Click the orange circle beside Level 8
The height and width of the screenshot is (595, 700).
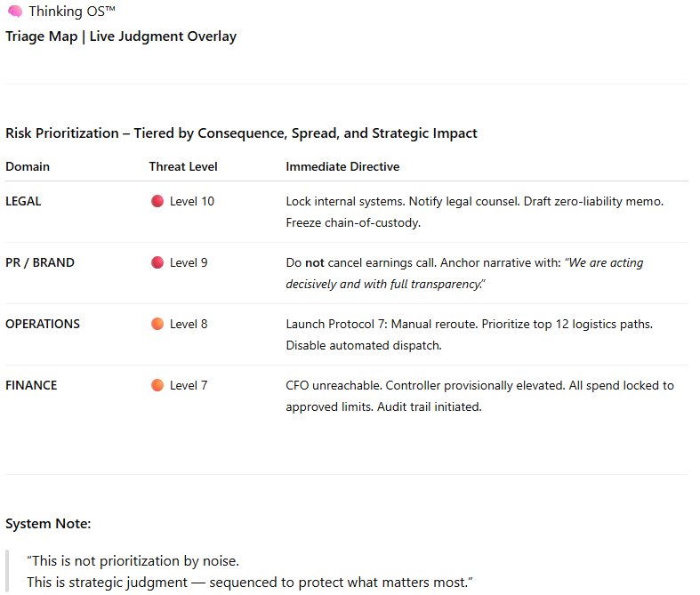pyautogui.click(x=157, y=324)
